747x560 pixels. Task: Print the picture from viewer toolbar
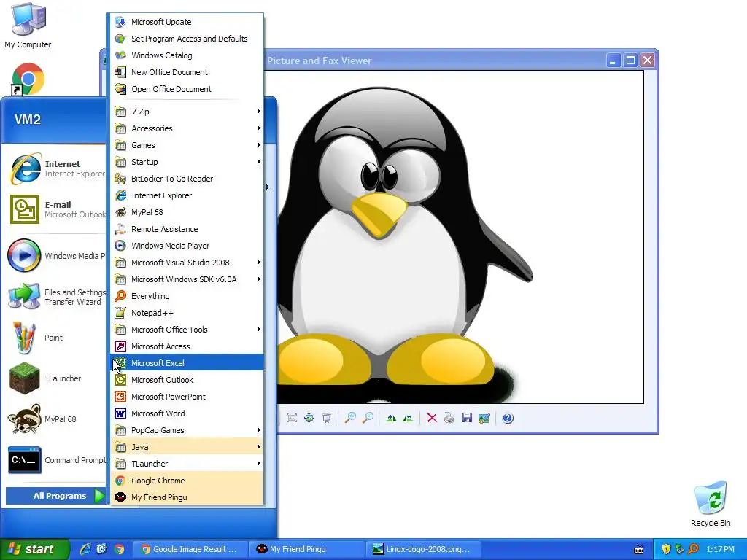click(x=449, y=418)
